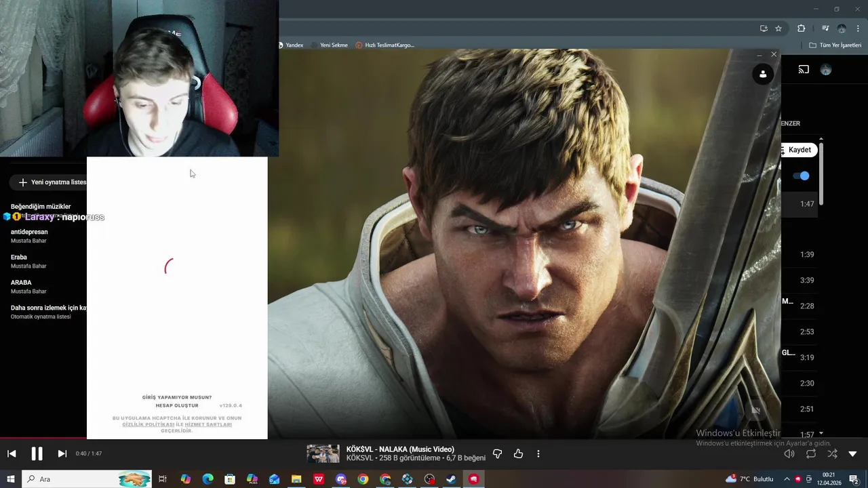Toggle shuffle in player bar

point(832,453)
